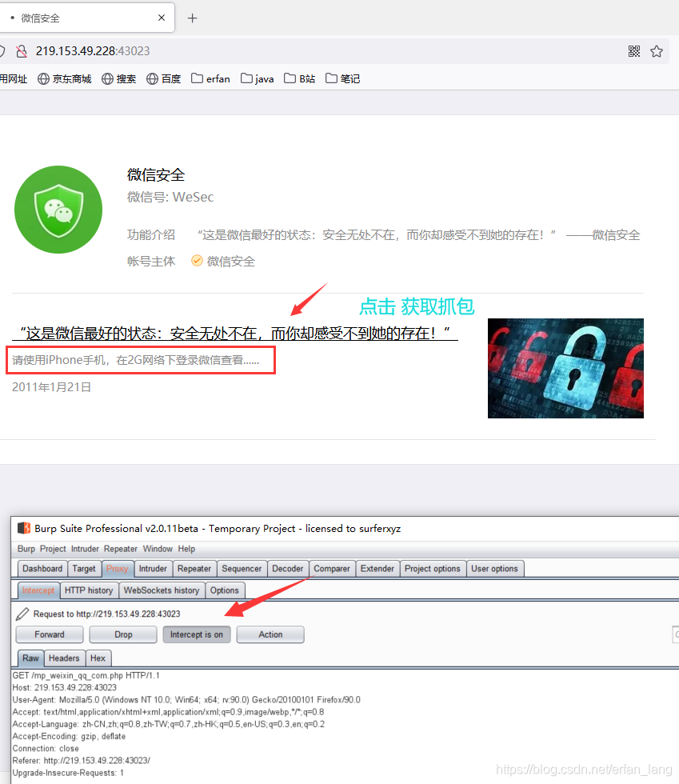Click the Connection: close header line
679x784 pixels.
46,749
